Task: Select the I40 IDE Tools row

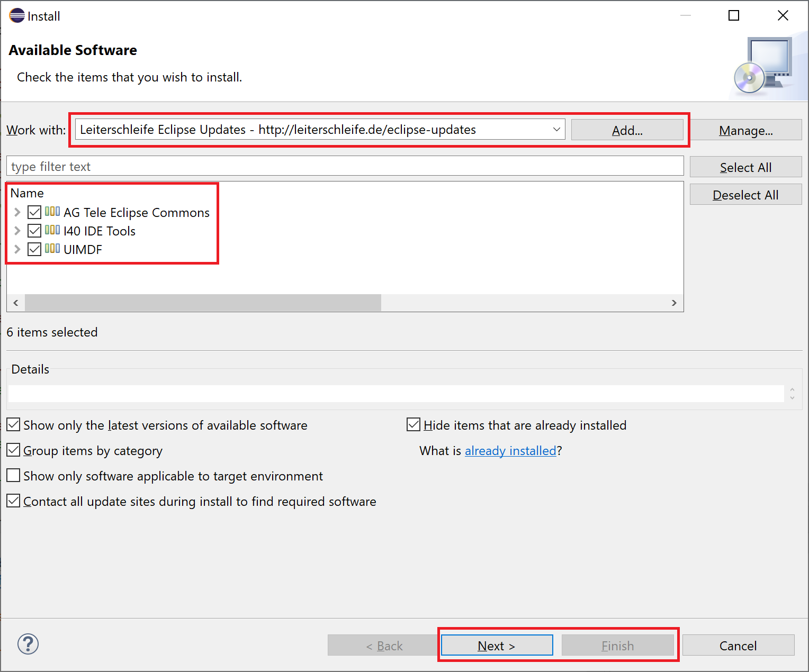Action: pos(100,231)
